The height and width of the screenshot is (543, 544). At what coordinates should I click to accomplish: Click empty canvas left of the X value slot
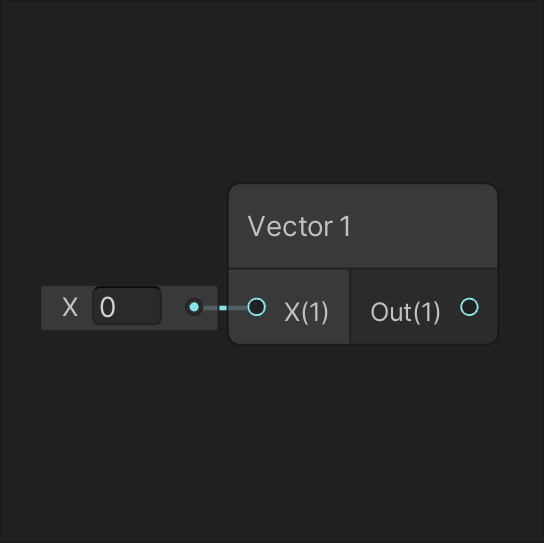click(x=20, y=308)
